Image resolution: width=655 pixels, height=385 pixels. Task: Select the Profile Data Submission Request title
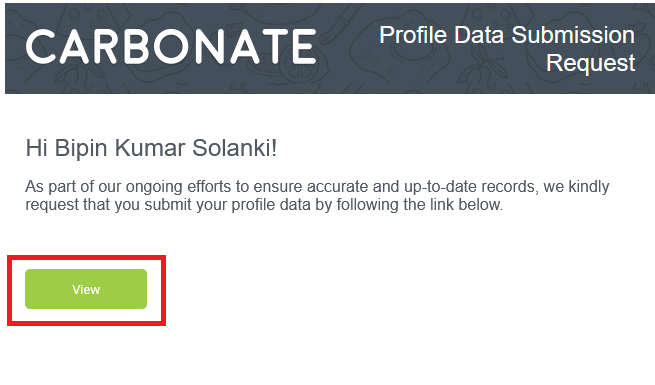pyautogui.click(x=507, y=48)
